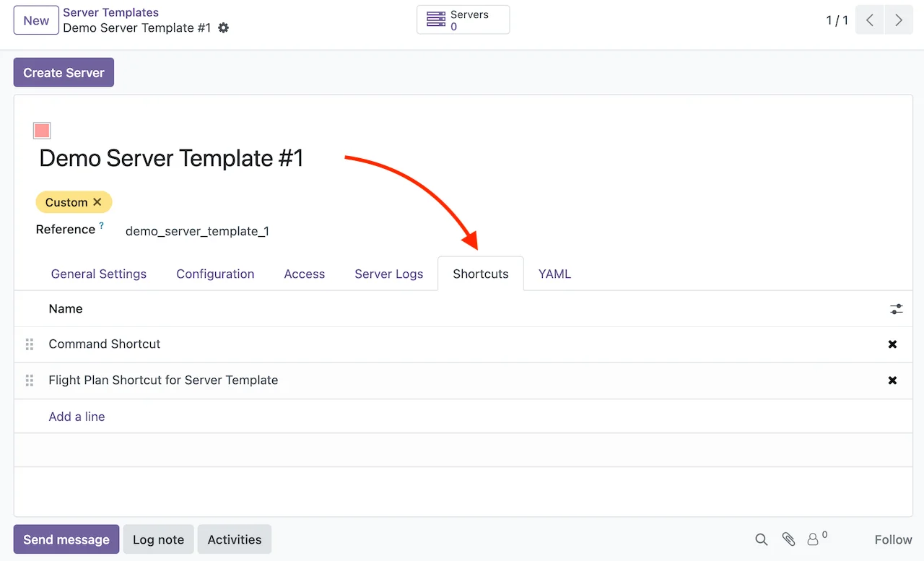Open the followers user icon

(x=813, y=539)
